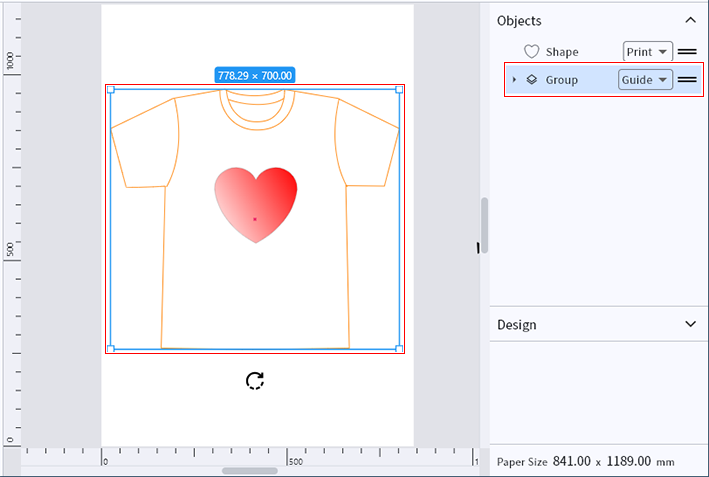Click the bottom-right selection corner handle
709x477 pixels.
click(399, 349)
